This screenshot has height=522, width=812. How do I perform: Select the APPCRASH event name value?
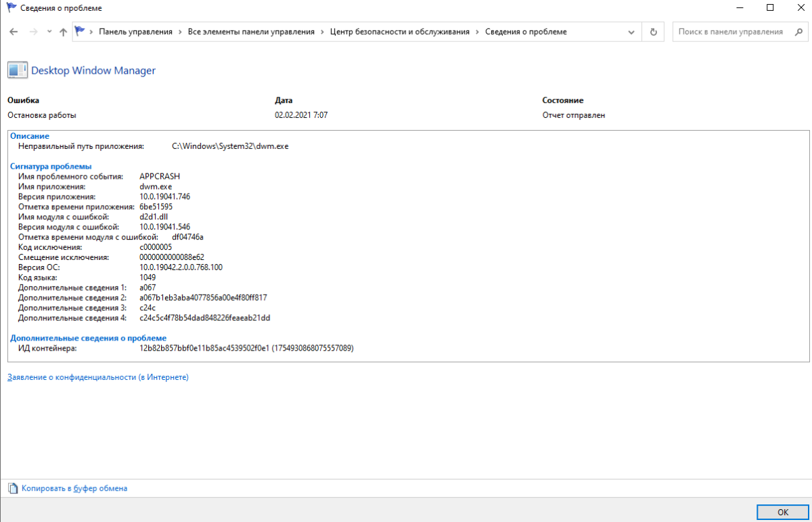point(160,177)
